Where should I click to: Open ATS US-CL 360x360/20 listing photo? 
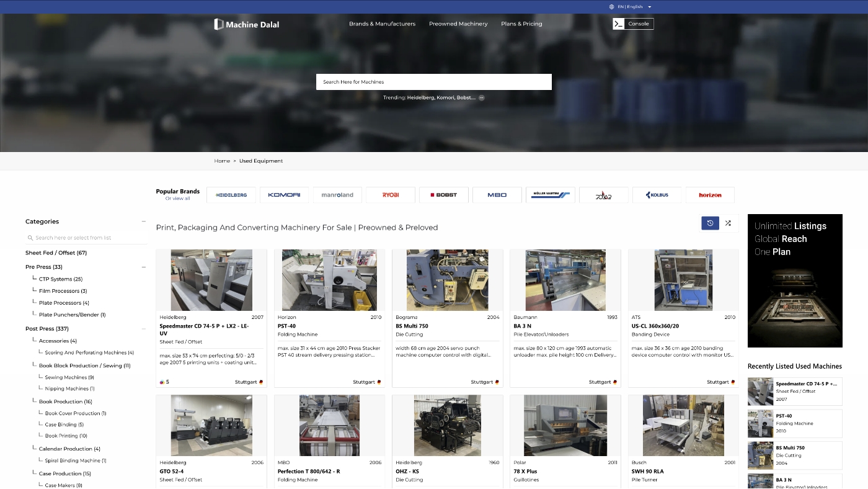click(683, 280)
